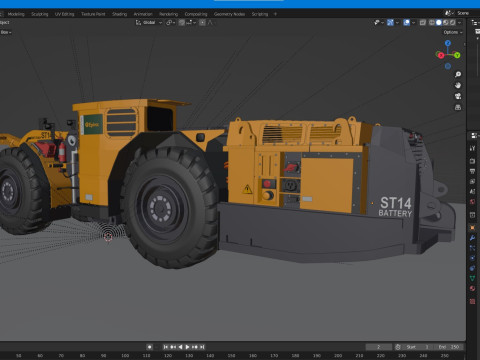Switch to solid viewport shading
480x360 pixels.
439,23
